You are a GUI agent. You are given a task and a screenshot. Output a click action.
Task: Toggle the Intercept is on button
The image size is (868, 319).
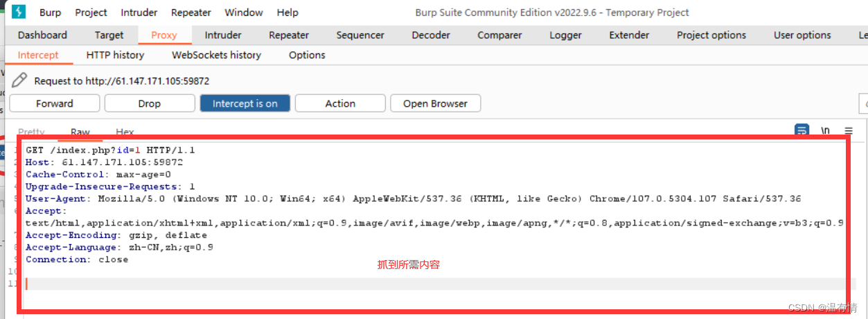point(245,103)
